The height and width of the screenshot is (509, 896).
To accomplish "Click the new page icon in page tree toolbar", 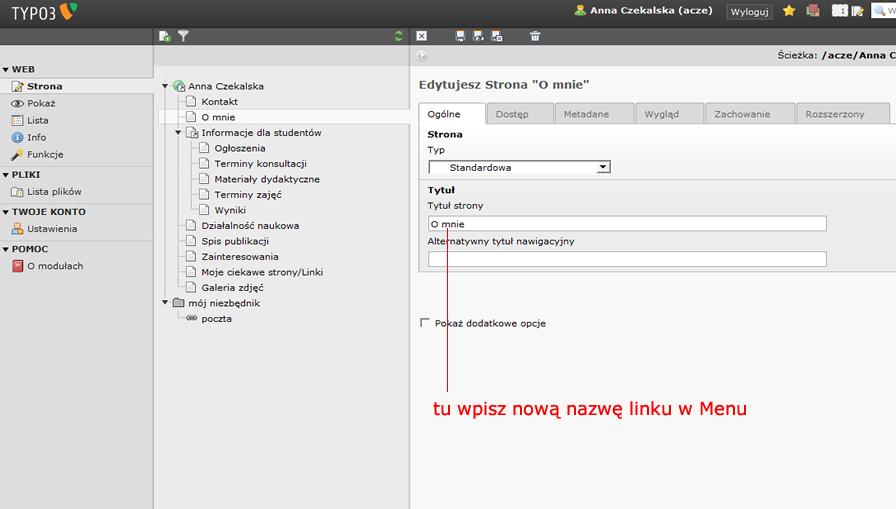I will tap(165, 37).
